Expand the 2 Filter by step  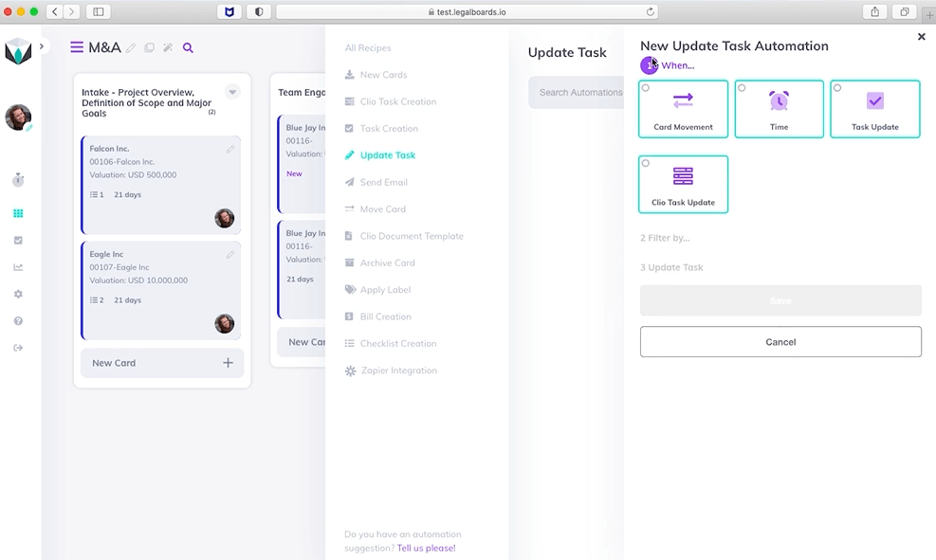click(665, 238)
